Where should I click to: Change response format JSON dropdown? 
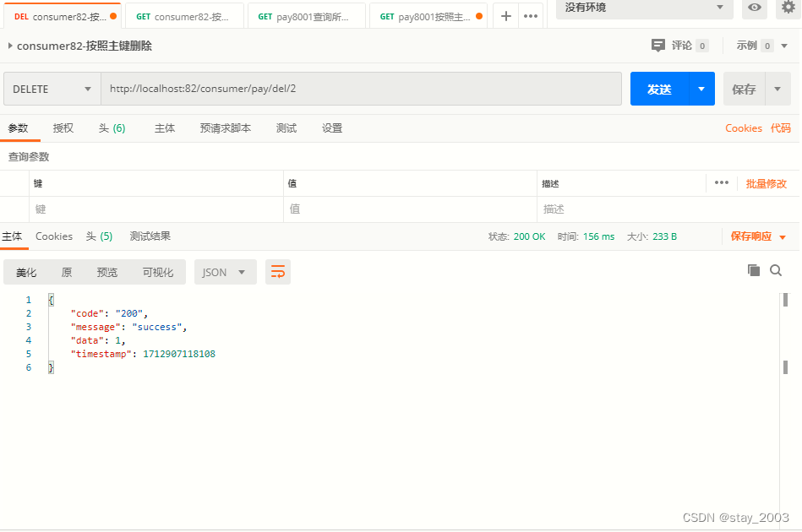225,272
